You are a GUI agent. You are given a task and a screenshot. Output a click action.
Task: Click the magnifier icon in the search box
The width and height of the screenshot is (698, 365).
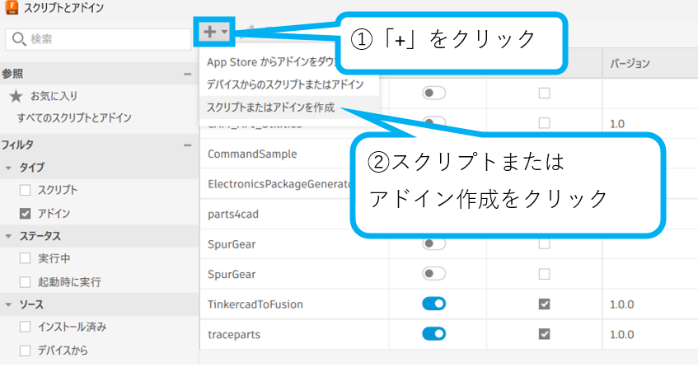coord(18,39)
